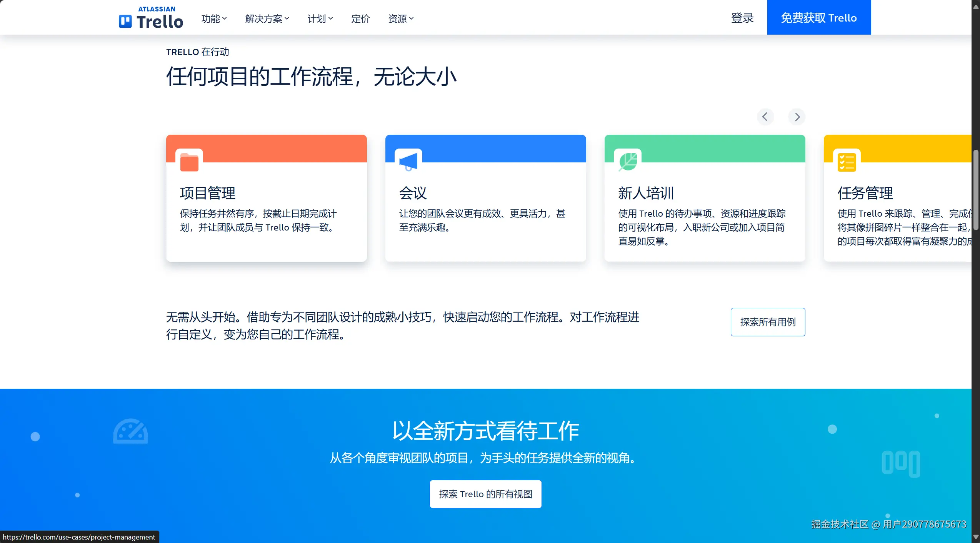Expand the 解决方案 dropdown menu
Viewport: 980px width, 543px height.
267,18
